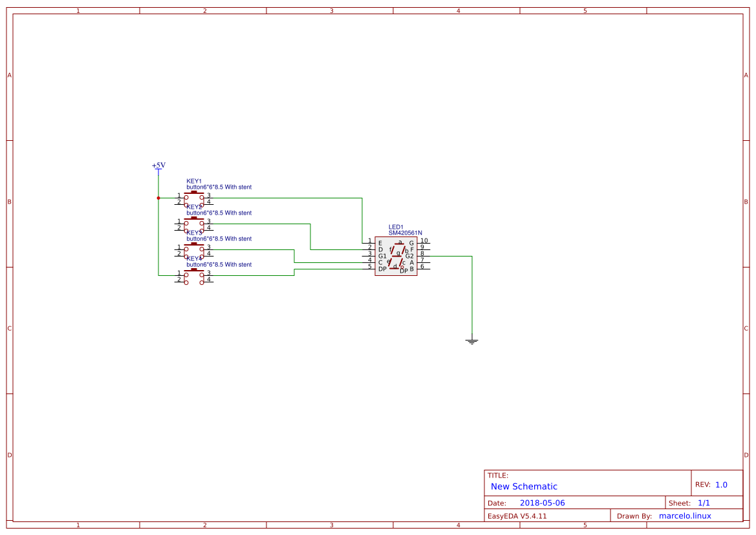Click the date value 2018-05-06
This screenshot has width=756, height=535.
(543, 502)
